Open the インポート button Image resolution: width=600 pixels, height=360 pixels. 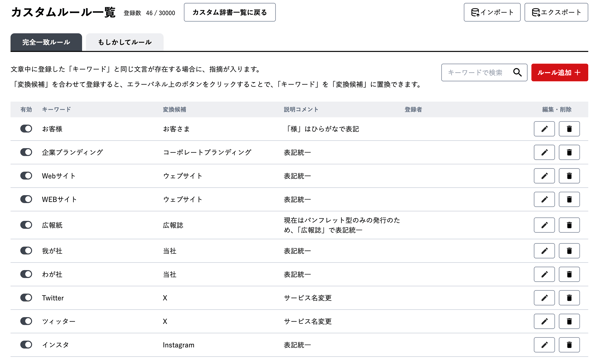click(492, 12)
